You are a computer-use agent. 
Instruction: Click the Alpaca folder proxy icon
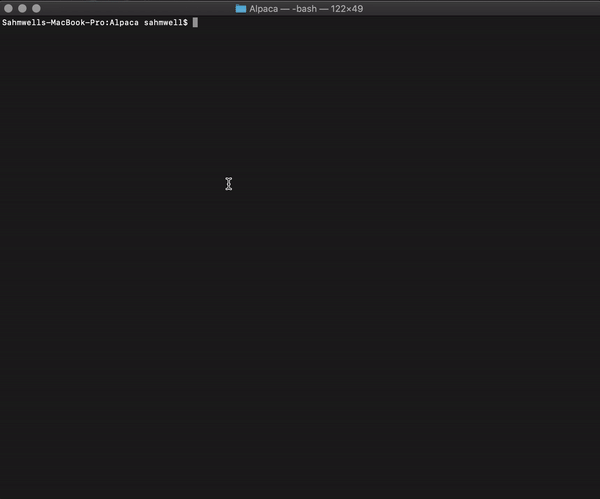coord(241,8)
